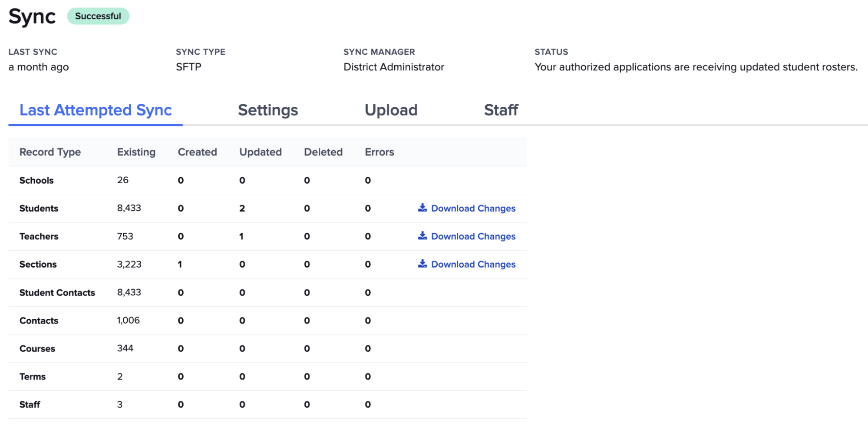Screen dimensions: 868x430
Task: Click the Student Contacts row label
Action: point(57,292)
